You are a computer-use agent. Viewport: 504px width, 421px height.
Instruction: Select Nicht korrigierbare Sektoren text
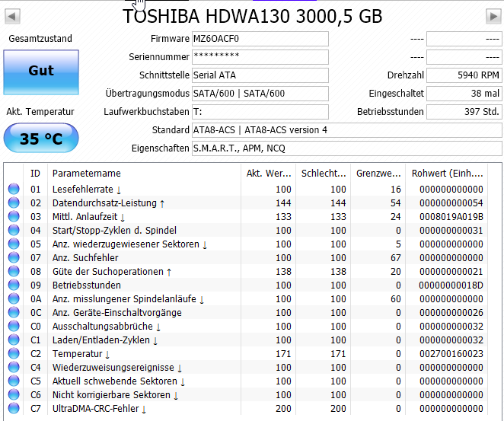pyautogui.click(x=111, y=395)
